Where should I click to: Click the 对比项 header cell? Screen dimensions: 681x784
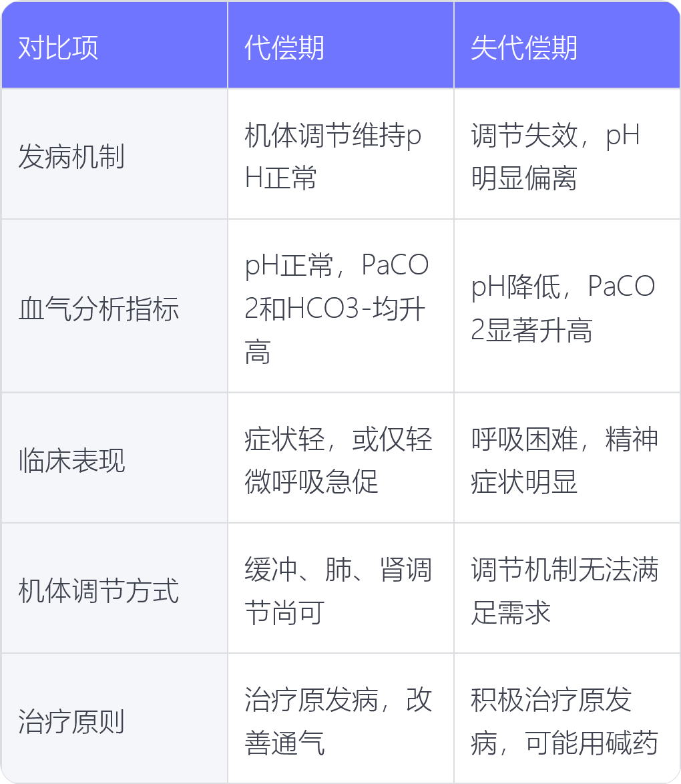pos(114,45)
